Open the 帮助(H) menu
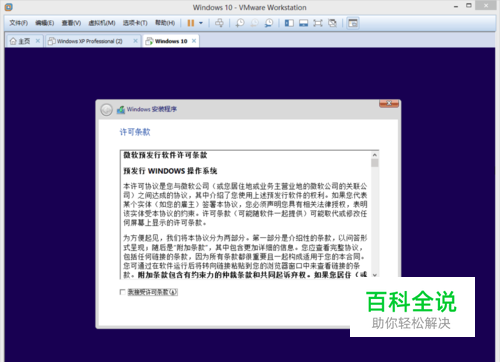Screen dimensions: 500x362 click(165, 23)
